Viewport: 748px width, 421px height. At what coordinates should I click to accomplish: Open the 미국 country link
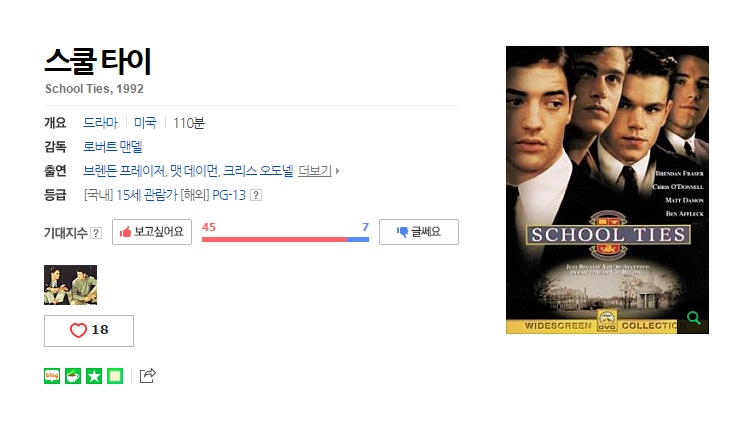(x=145, y=123)
